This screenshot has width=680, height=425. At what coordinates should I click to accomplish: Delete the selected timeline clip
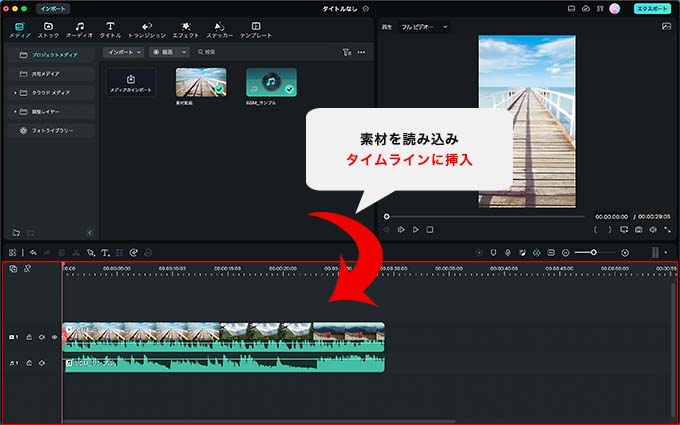[62, 253]
